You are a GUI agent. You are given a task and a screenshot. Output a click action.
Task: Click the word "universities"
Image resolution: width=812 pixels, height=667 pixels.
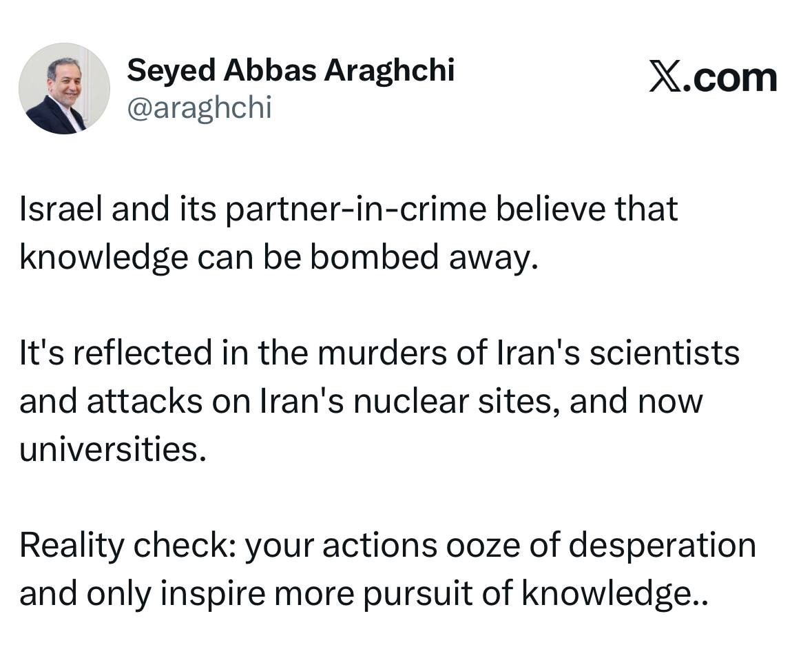click(x=112, y=449)
